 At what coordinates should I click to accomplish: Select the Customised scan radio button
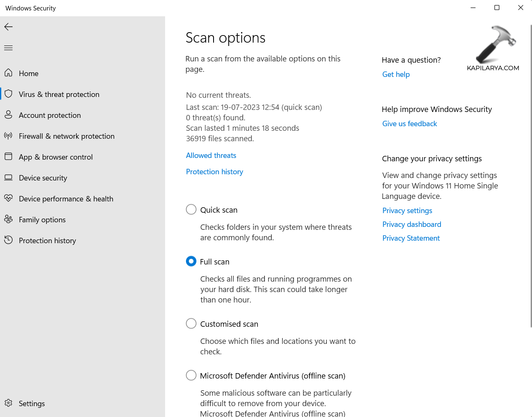tap(191, 323)
